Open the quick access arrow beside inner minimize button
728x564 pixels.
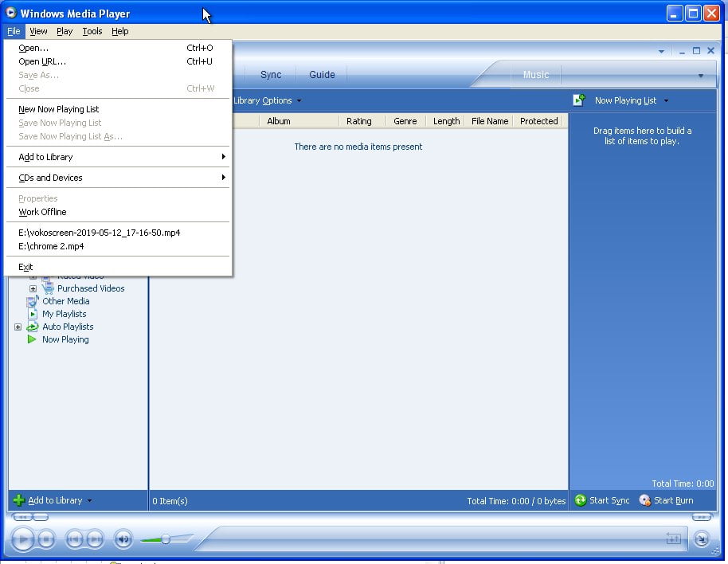(x=661, y=51)
